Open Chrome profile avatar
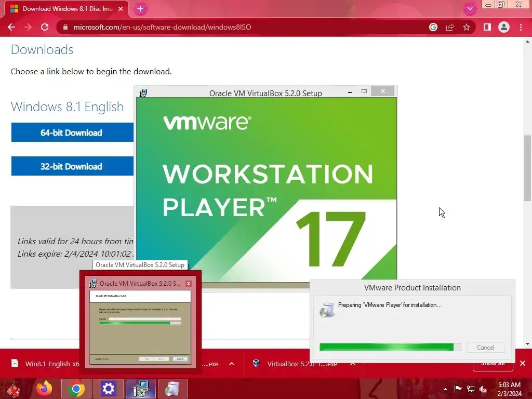This screenshot has width=532, height=399. pos(504,27)
